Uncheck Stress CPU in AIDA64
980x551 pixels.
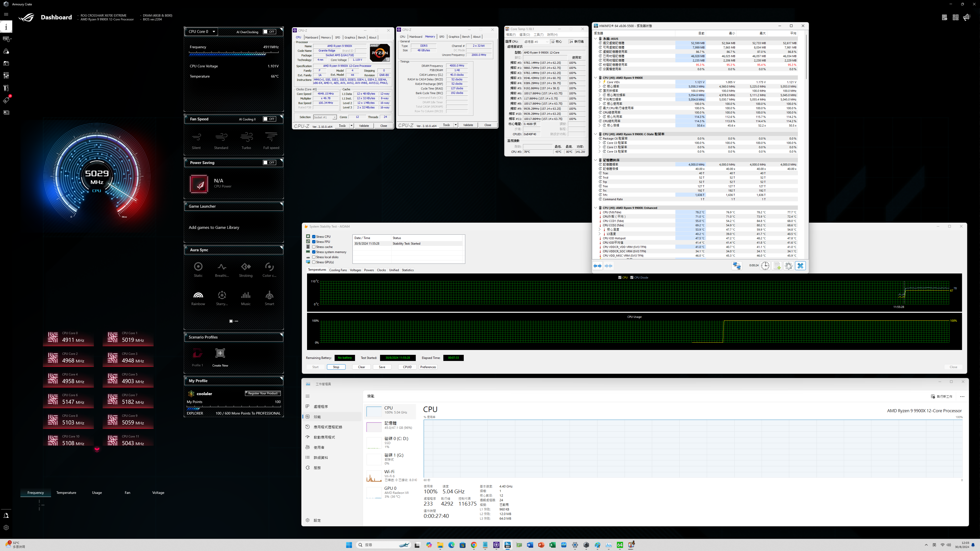point(314,236)
